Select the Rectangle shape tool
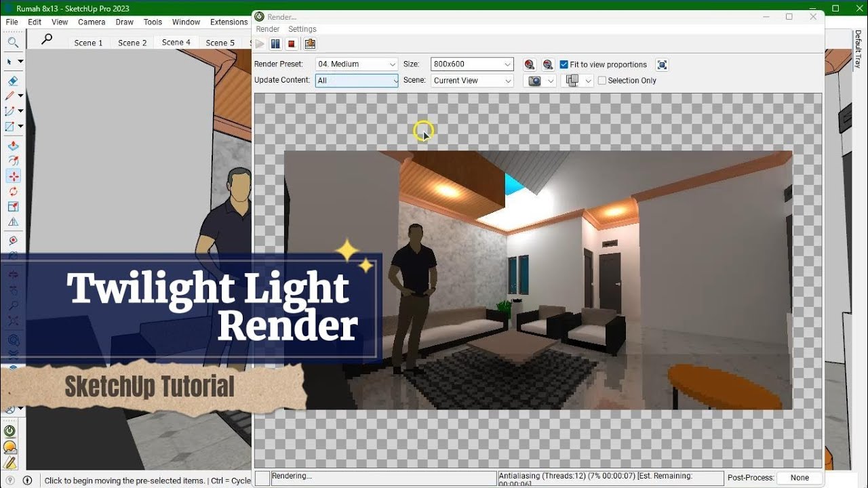868x488 pixels. point(10,126)
